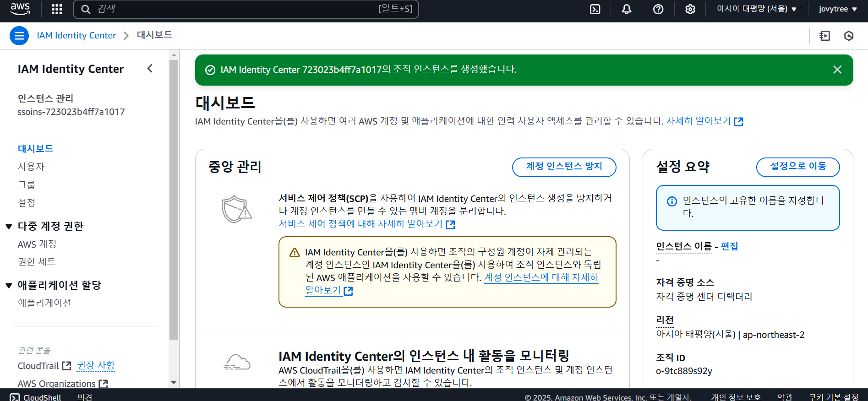Collapse the IAM Identity Center sidebar

150,69
